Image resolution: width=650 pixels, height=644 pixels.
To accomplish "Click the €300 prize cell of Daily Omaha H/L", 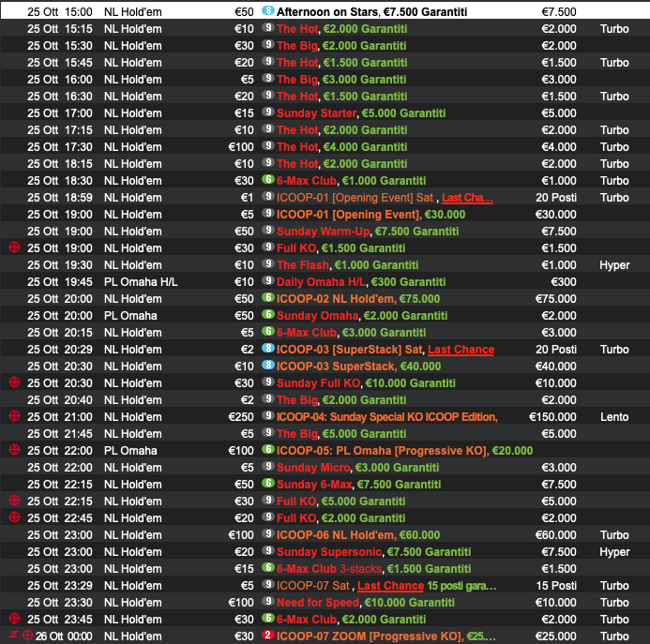I will (564, 282).
